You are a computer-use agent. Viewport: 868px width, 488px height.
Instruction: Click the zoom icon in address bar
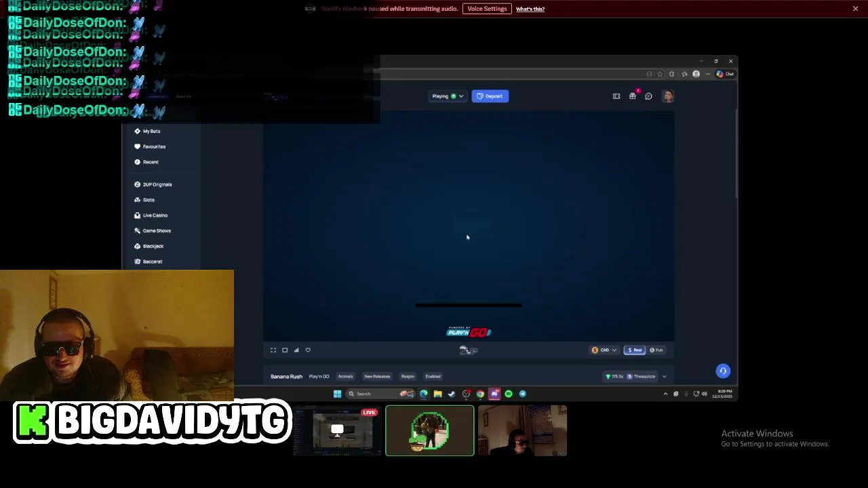(x=649, y=74)
